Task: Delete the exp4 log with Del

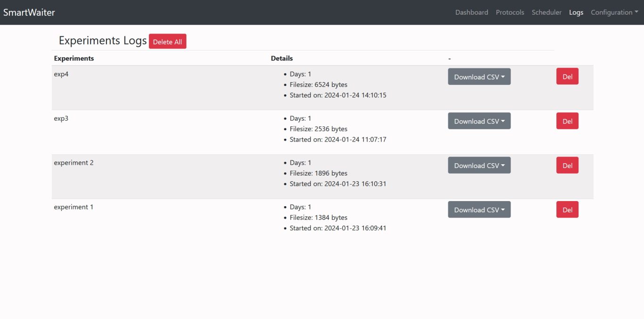Action: [567, 77]
